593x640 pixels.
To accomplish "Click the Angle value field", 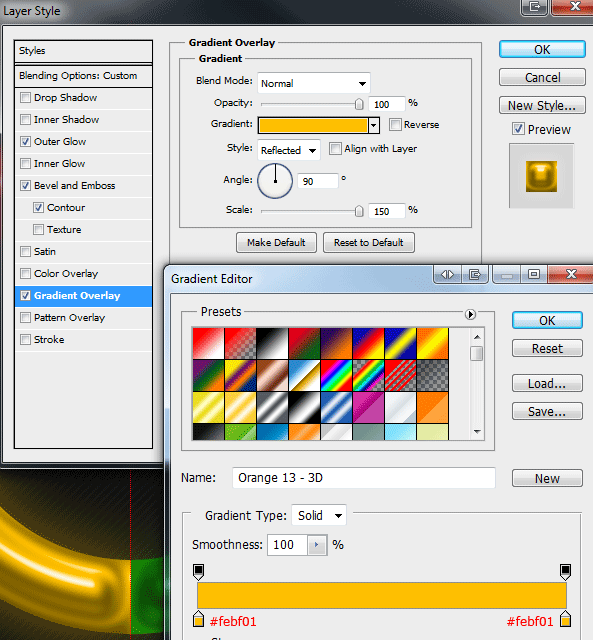I will tap(318, 181).
